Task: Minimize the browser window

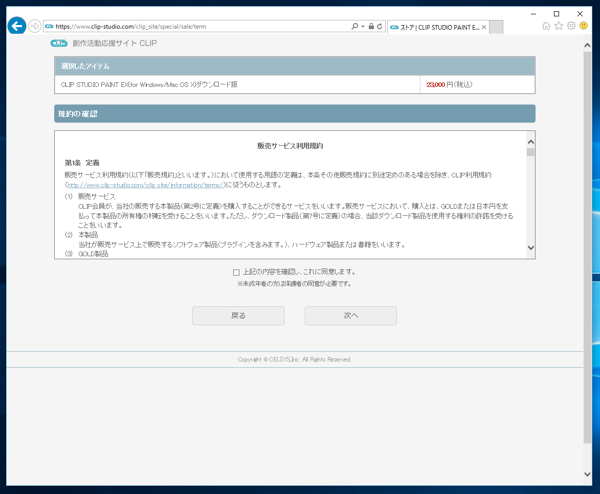Action: 533,14
